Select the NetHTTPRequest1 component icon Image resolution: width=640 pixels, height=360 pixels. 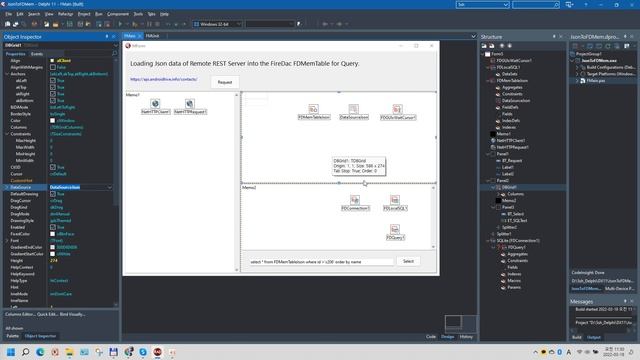189,104
